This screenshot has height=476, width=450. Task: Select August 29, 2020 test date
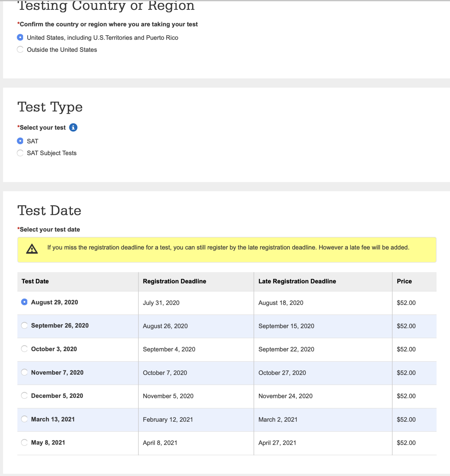24,302
